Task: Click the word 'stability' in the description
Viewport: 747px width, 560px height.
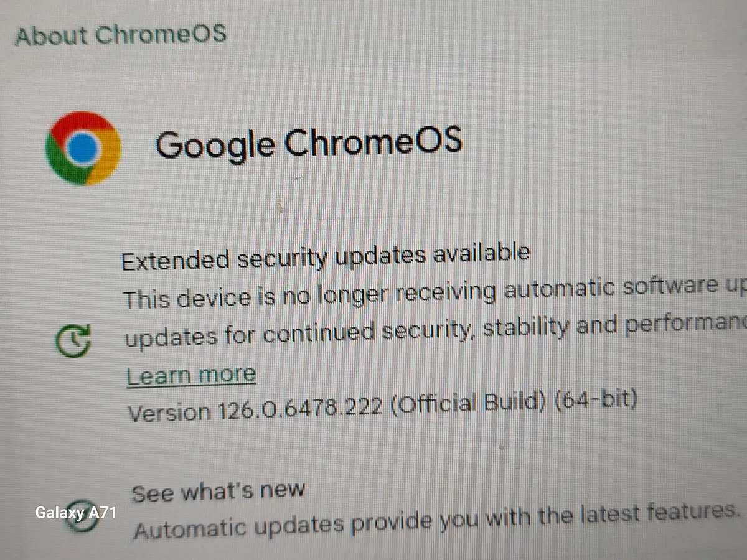Action: (522, 327)
